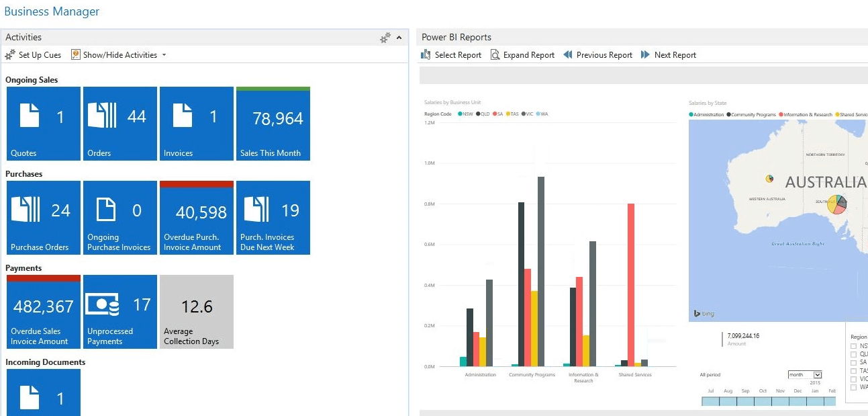Open the Unprocessed Payments tile

[x=120, y=312]
